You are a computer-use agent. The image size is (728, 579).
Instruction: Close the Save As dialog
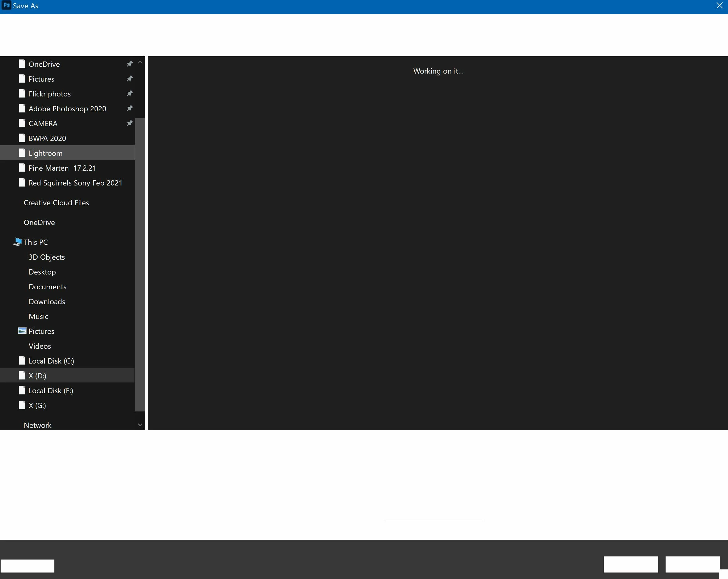click(x=719, y=5)
